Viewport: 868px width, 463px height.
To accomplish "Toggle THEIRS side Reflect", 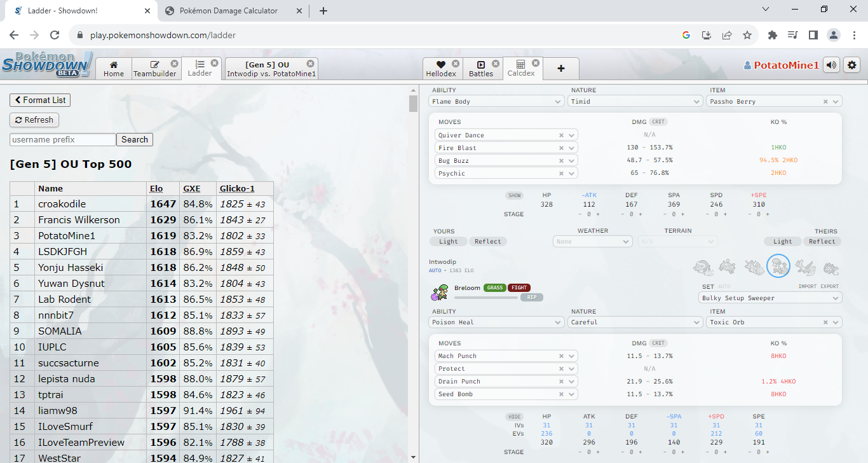I will [822, 241].
